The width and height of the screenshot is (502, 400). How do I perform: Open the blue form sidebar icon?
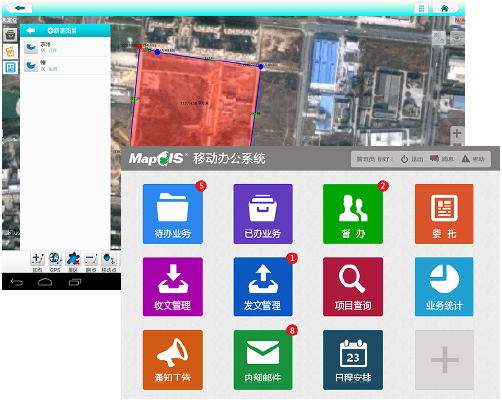coord(10,68)
